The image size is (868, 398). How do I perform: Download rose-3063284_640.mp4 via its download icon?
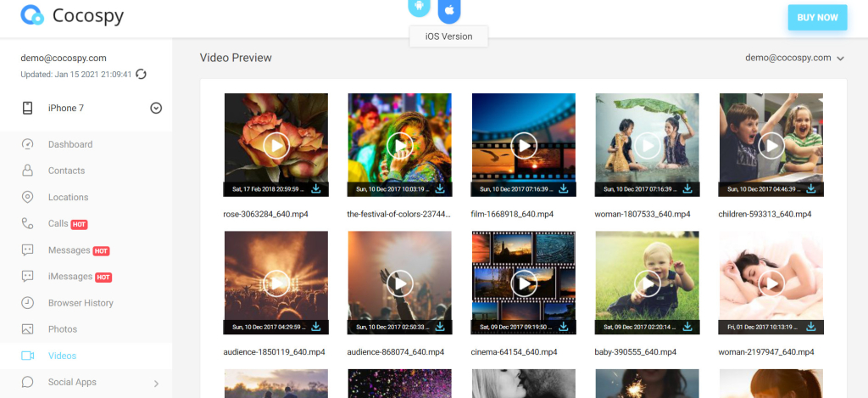click(x=316, y=188)
